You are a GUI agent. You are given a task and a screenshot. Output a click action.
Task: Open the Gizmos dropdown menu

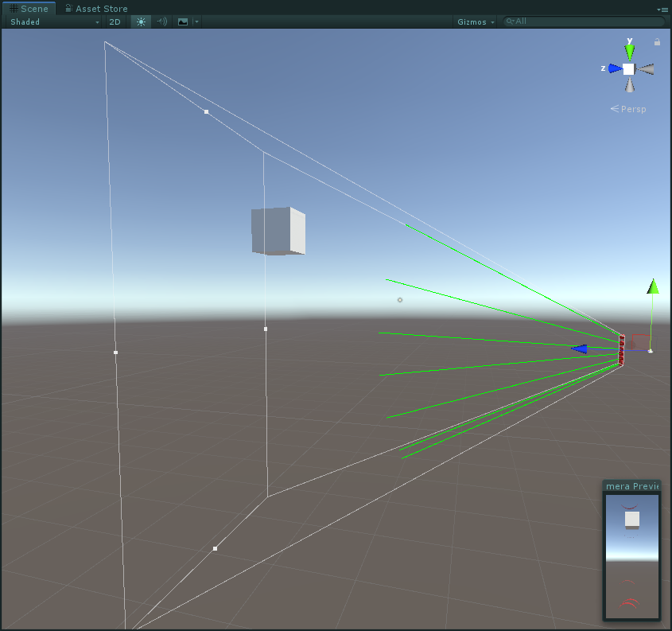[x=476, y=21]
